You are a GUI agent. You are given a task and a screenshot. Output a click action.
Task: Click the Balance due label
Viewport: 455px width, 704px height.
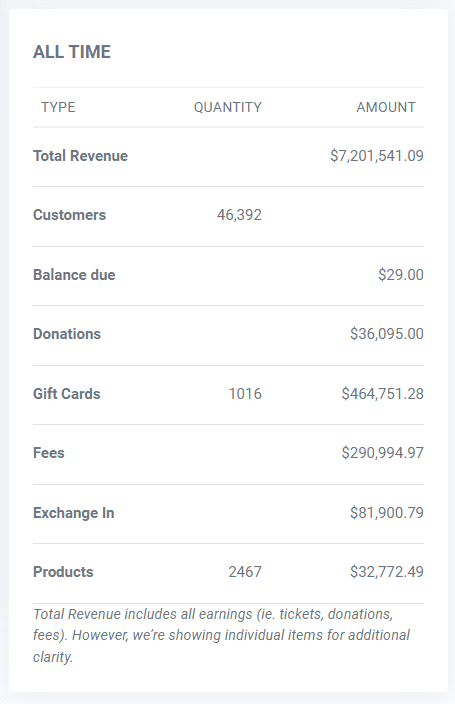coord(74,275)
